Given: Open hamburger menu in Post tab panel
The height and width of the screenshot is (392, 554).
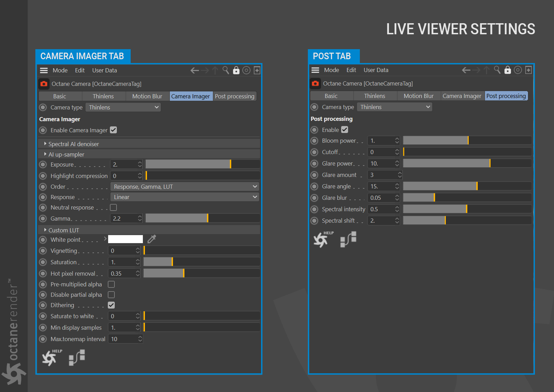Looking at the screenshot, I should (x=315, y=70).
